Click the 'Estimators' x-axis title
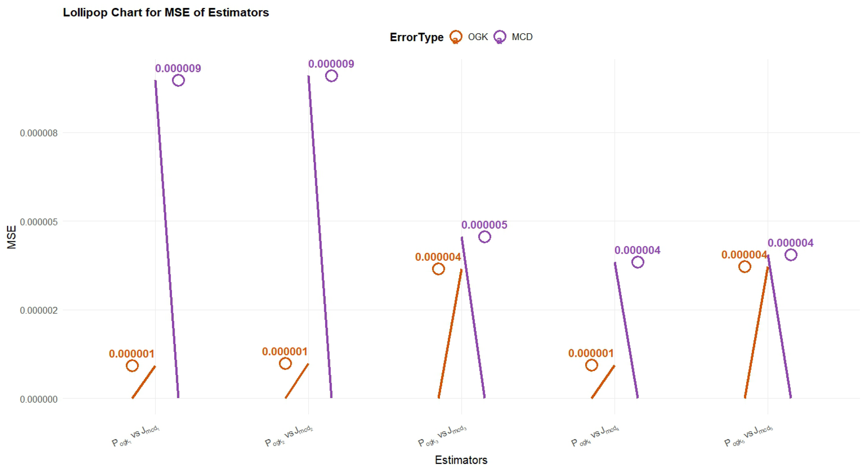This screenshot has height=470, width=868. click(x=461, y=460)
